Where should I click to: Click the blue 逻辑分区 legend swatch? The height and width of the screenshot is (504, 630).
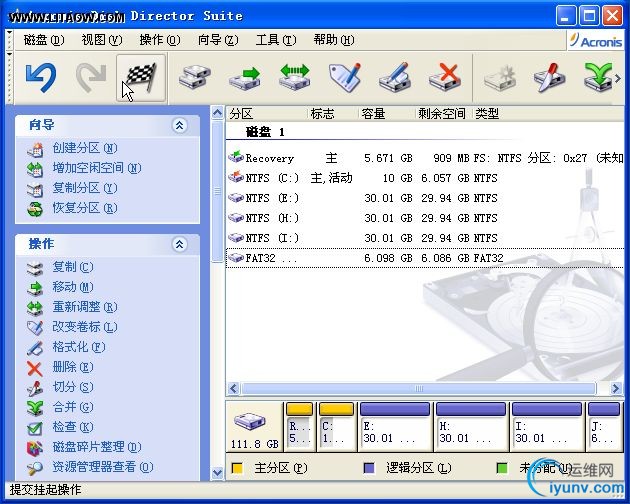369,468
